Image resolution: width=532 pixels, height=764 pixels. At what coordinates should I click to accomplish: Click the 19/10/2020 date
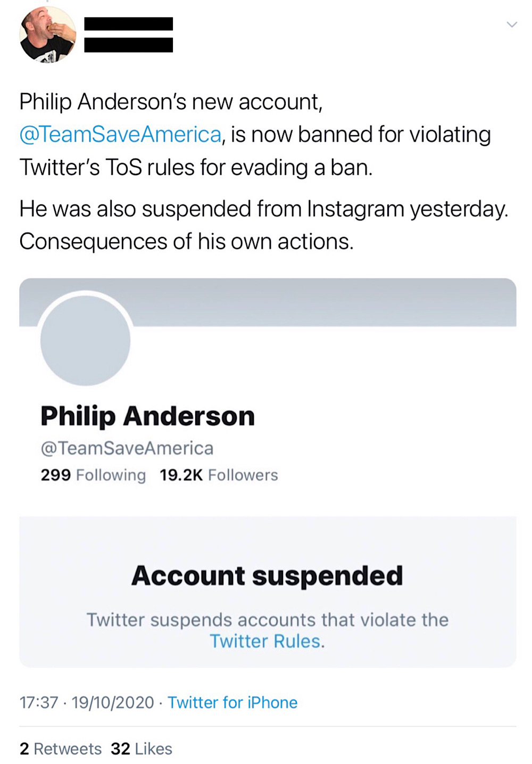coord(113,703)
